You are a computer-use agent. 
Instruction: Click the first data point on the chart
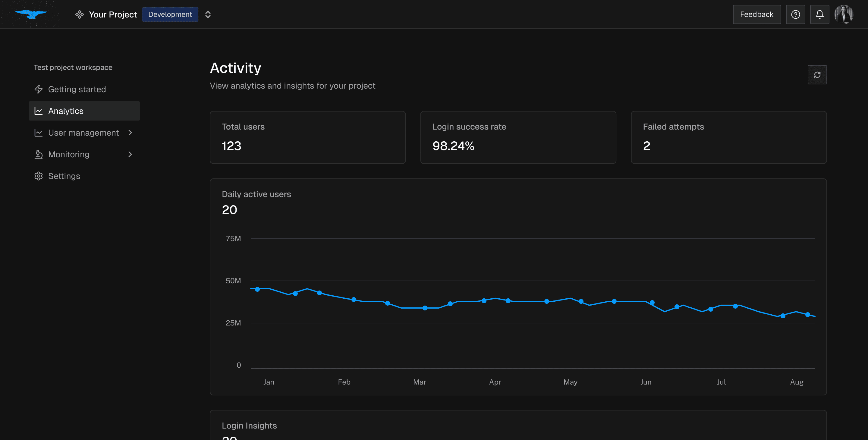[257, 289]
